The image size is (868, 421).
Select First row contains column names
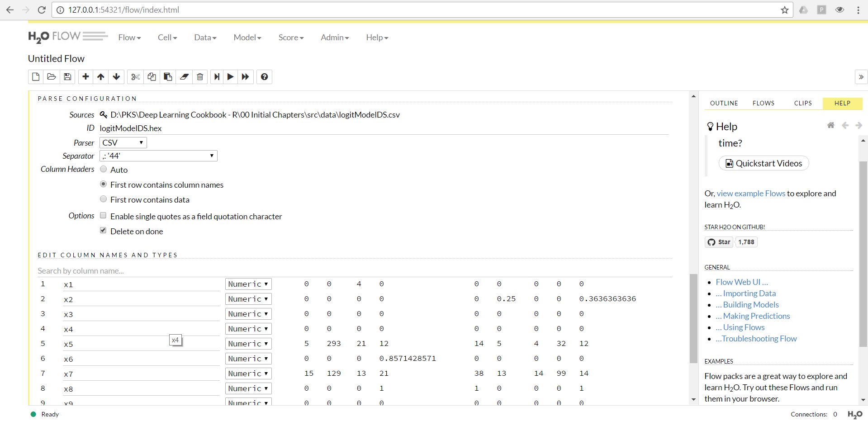[x=104, y=184]
